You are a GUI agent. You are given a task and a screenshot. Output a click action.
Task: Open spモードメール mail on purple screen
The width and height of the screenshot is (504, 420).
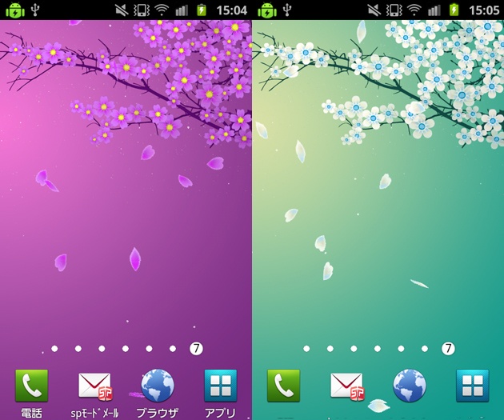94,386
